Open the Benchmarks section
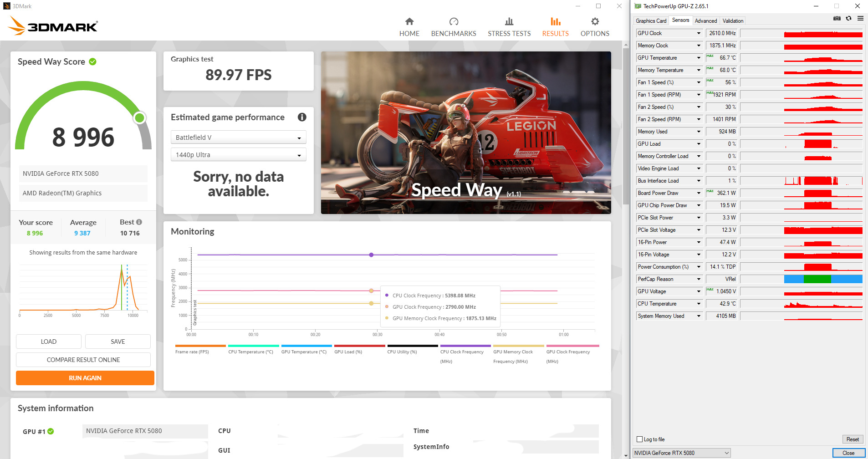868x459 pixels. (454, 27)
